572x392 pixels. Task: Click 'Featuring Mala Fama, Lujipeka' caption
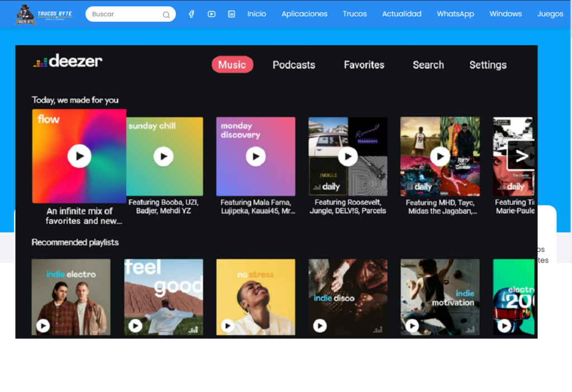258,207
